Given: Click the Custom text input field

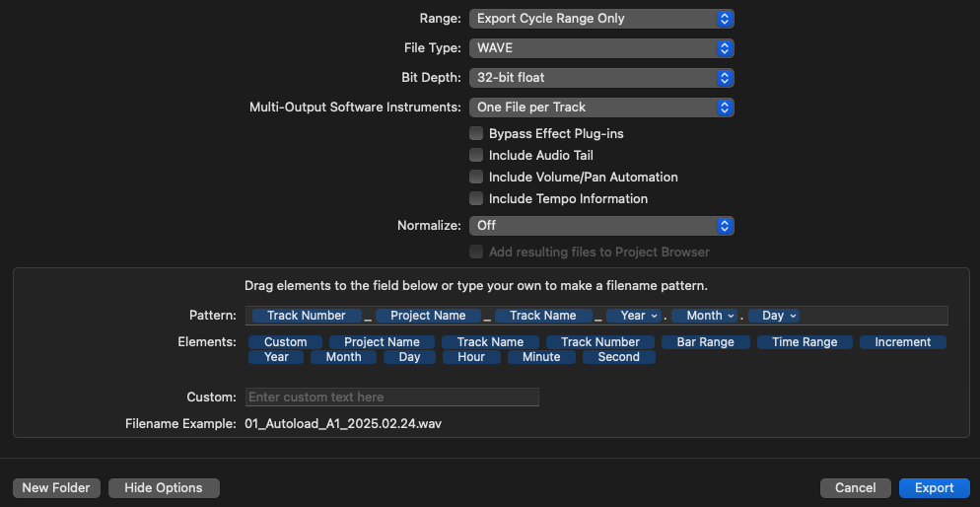Looking at the screenshot, I should point(391,397).
